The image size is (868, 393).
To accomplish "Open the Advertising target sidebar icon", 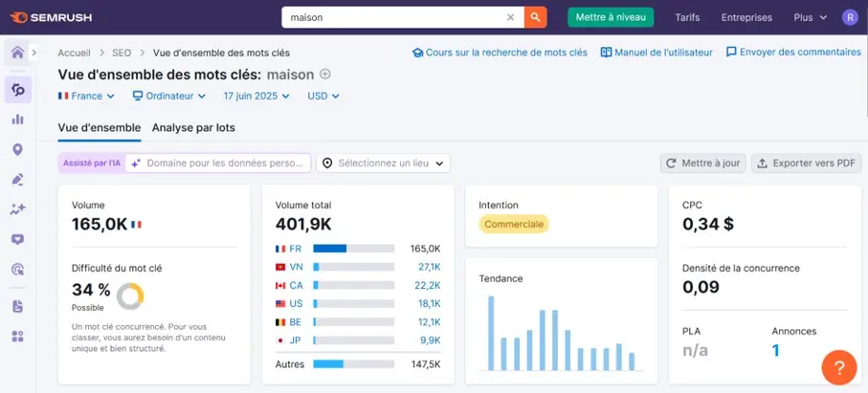I will [18, 270].
